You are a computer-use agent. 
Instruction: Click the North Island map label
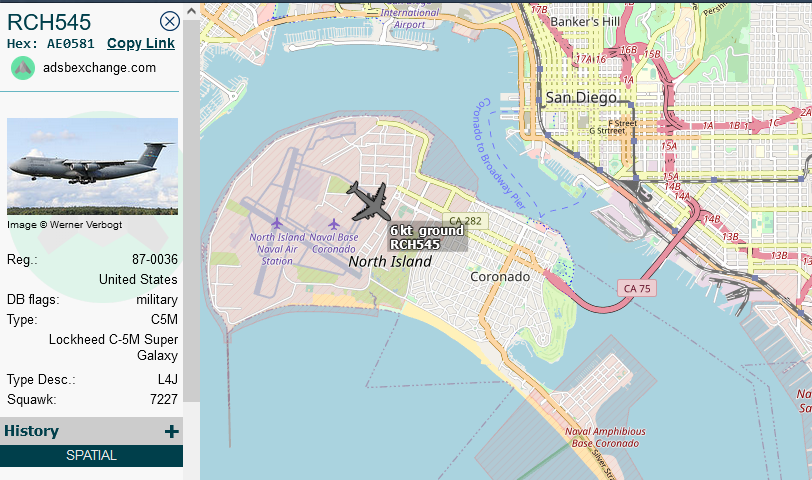pyautogui.click(x=390, y=261)
